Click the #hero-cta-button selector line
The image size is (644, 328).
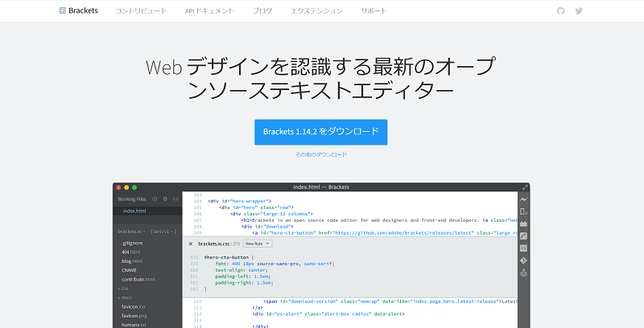229,257
